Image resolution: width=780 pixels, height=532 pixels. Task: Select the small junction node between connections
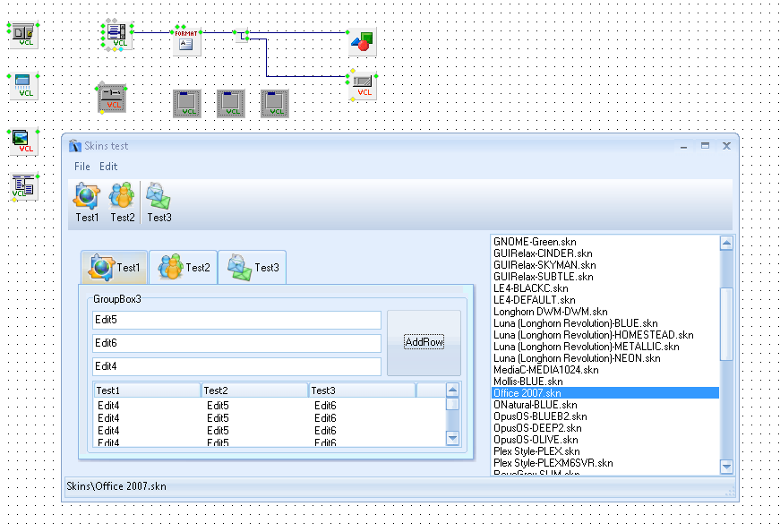click(x=244, y=37)
